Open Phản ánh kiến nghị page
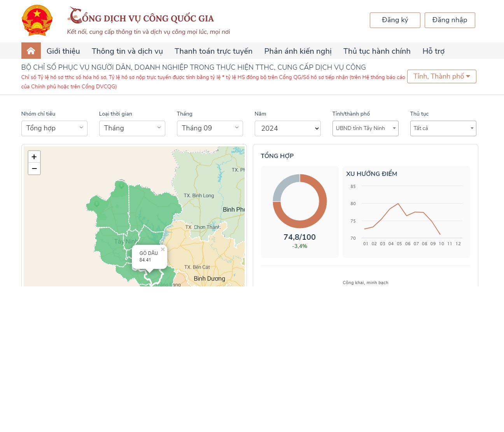This screenshot has height=432, width=504. [x=298, y=51]
